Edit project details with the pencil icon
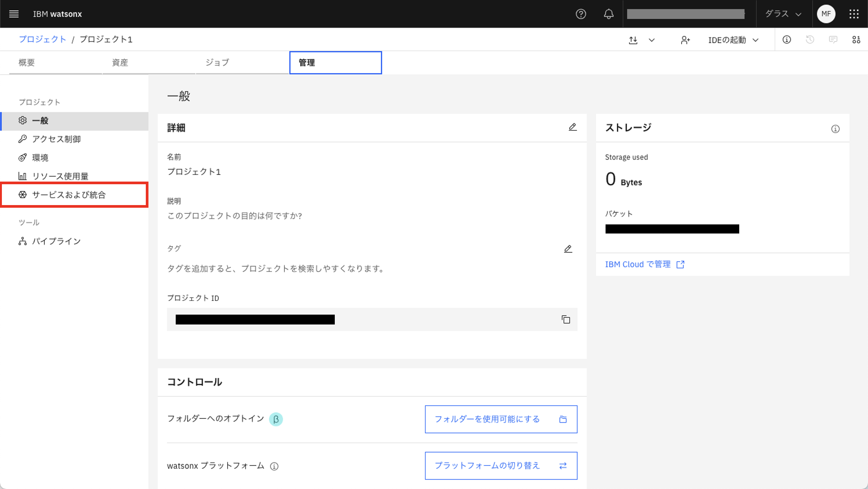The height and width of the screenshot is (489, 868). (573, 127)
